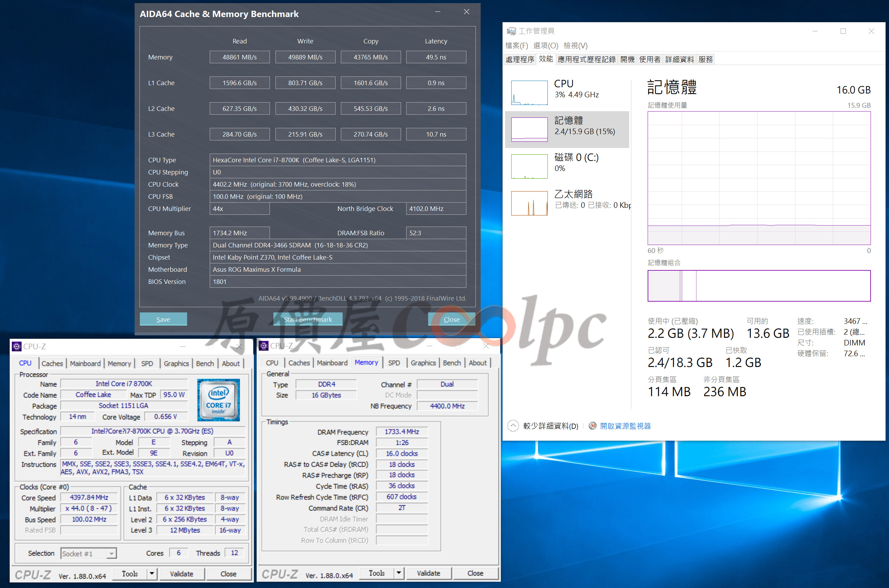Image resolution: width=889 pixels, height=588 pixels.
Task: Open the 檔案(F) menu in Task Manager
Action: coord(516,46)
